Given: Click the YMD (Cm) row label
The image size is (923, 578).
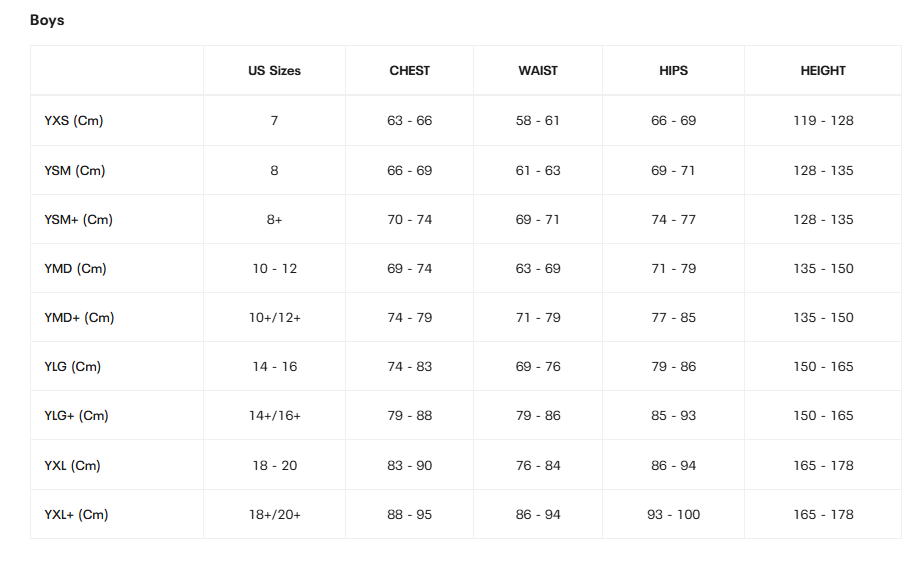Looking at the screenshot, I should pyautogui.click(x=76, y=269).
